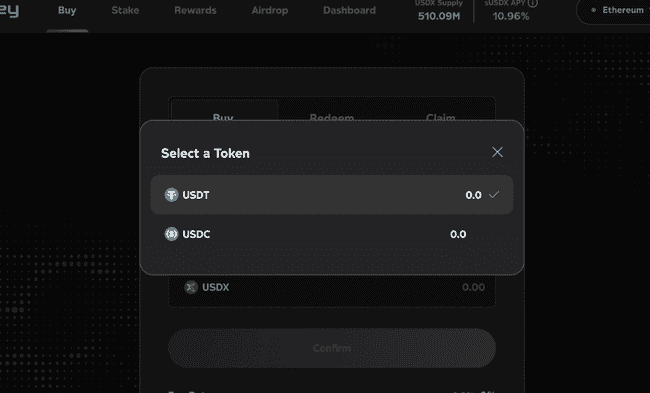
Task: Click the USDX token icon
Action: tap(191, 287)
